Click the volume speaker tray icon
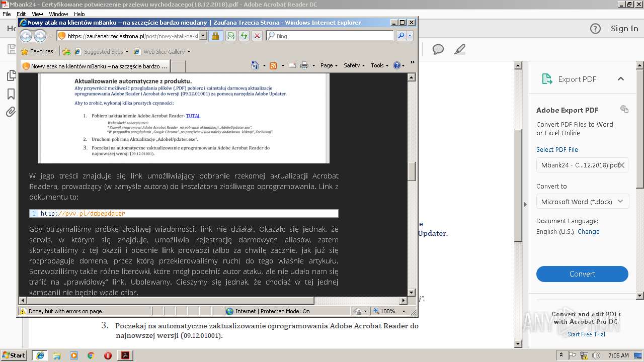This screenshot has width=644, height=362. tap(597, 355)
